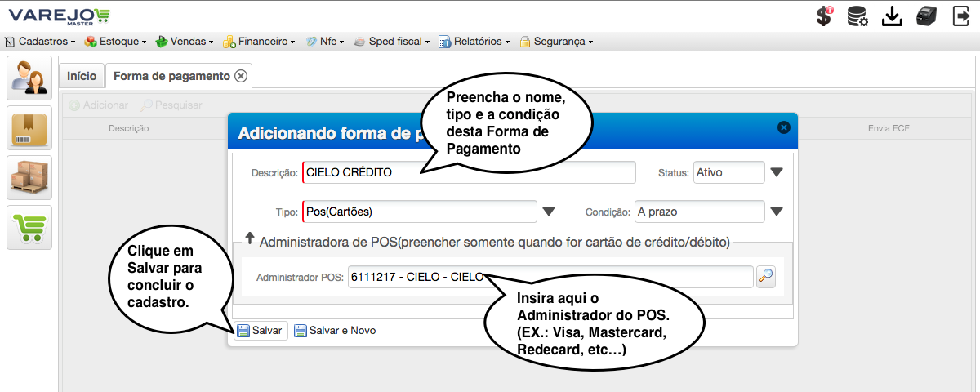The width and height of the screenshot is (980, 392).
Task: Click the logout exit icon
Action: (x=960, y=16)
